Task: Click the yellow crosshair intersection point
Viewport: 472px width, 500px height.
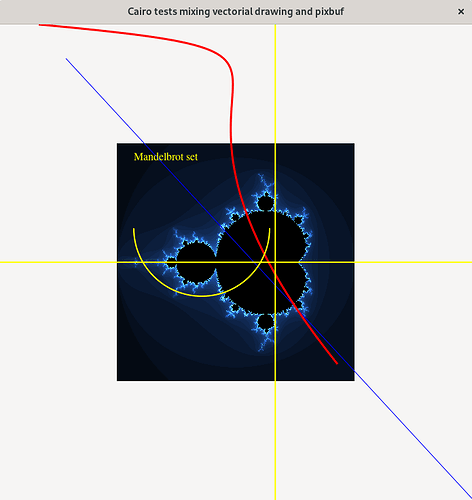Action: click(275, 262)
